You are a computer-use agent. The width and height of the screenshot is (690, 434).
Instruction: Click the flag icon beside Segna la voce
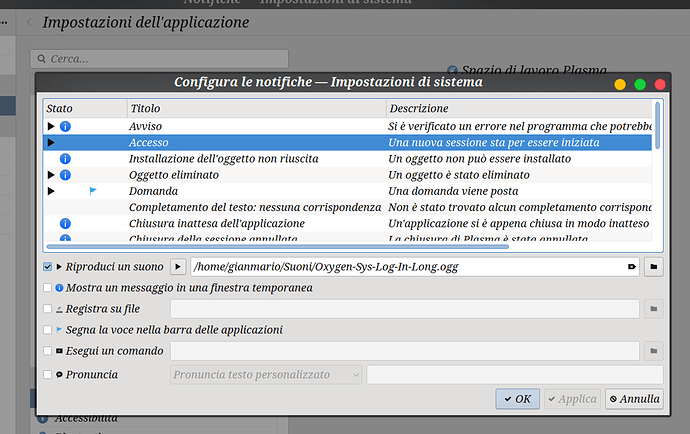59,329
